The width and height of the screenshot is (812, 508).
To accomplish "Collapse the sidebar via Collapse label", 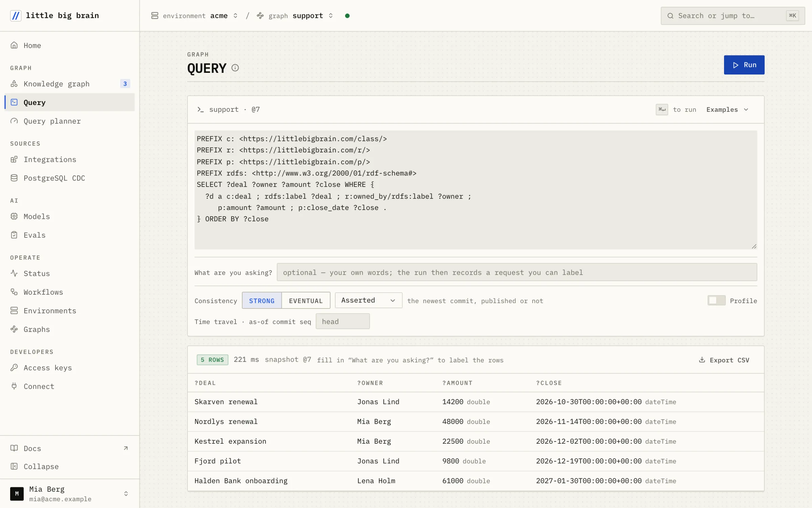I will click(41, 466).
